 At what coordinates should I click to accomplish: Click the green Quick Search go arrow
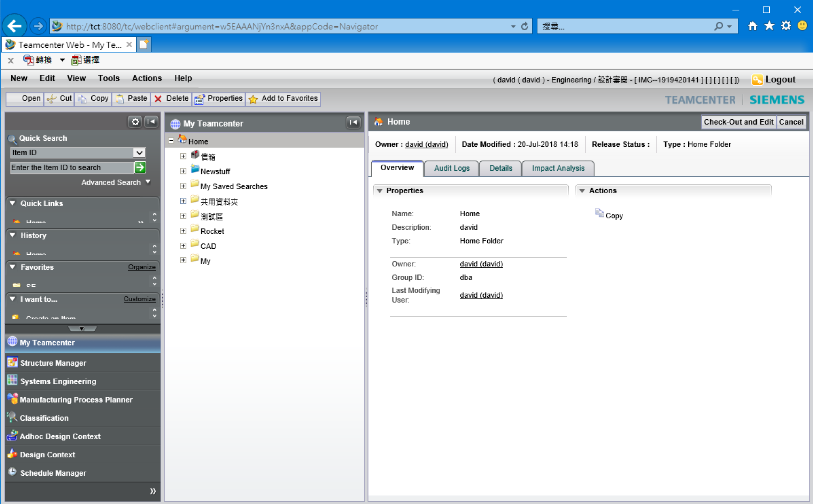[140, 167]
